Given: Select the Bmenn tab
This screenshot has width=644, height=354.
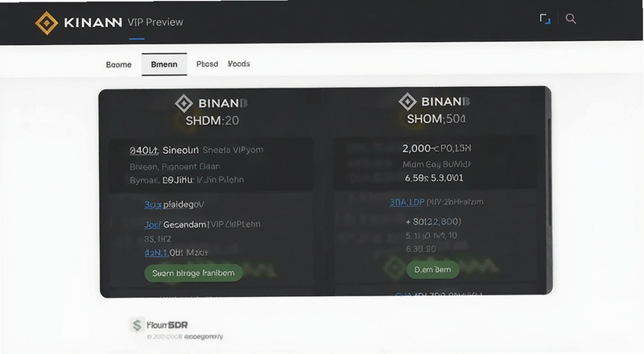Looking at the screenshot, I should (x=164, y=64).
